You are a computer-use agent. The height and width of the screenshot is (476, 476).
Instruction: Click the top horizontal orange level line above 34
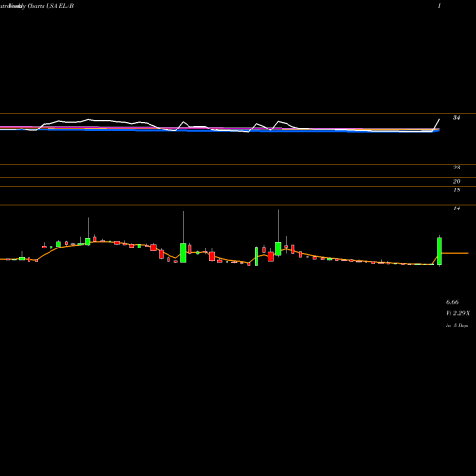point(238,113)
